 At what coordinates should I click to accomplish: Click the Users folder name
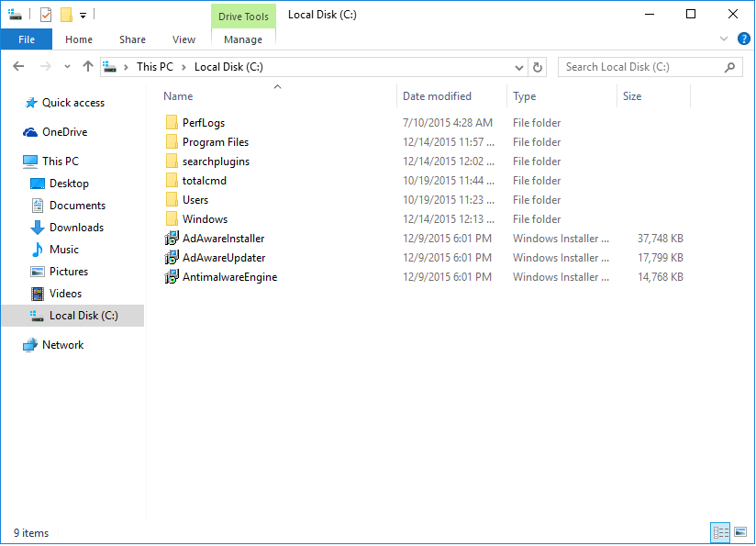195,200
